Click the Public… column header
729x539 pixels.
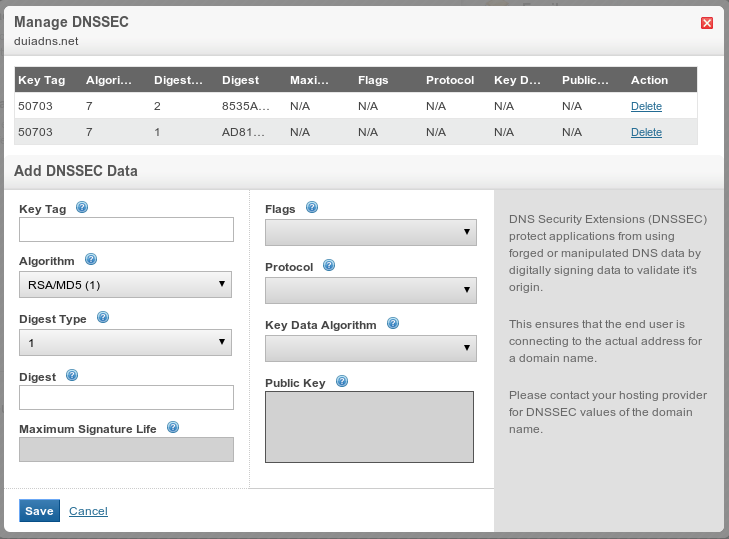coord(585,80)
